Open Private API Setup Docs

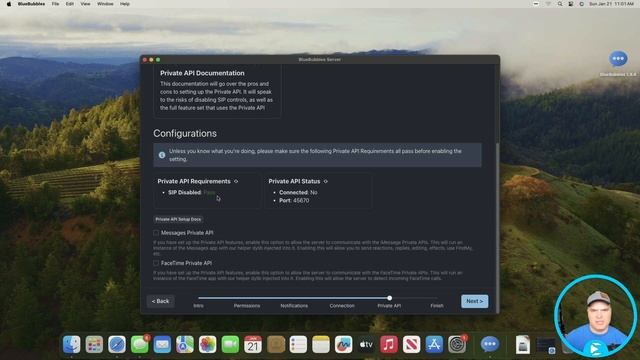pos(178,219)
